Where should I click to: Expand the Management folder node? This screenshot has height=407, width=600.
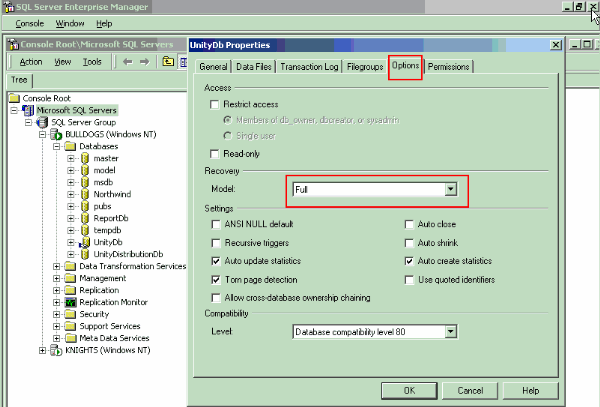point(57,278)
